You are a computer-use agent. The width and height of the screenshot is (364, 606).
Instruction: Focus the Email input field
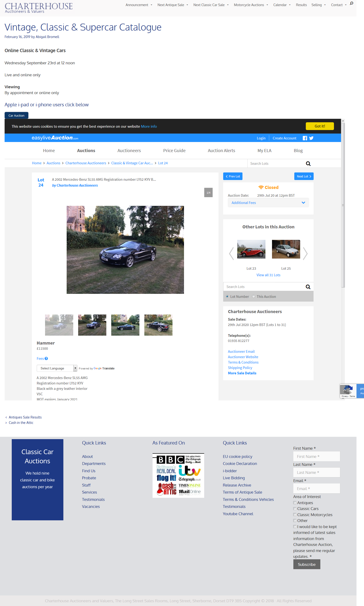coord(316,488)
